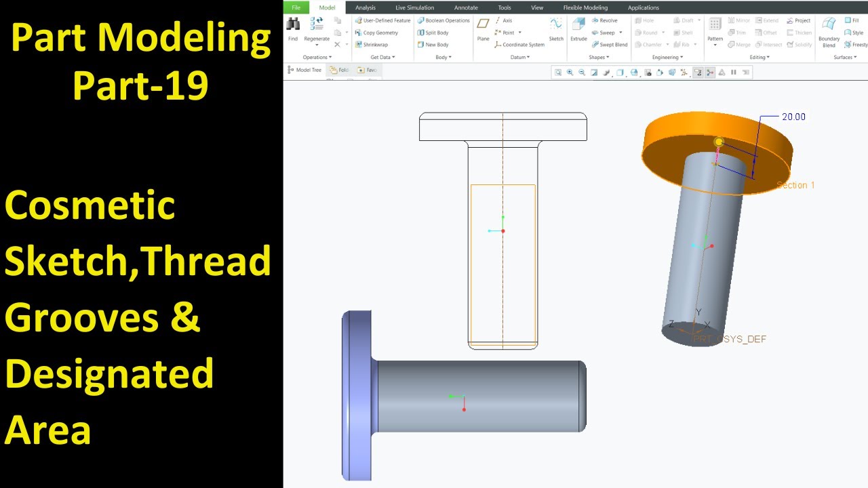Click Zoom In in graphics toolbar

coord(570,73)
